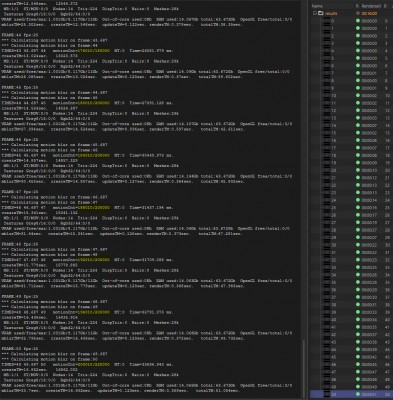
Task: Click 'Calculating motion blur on frame:49' line
Action: 49,307
